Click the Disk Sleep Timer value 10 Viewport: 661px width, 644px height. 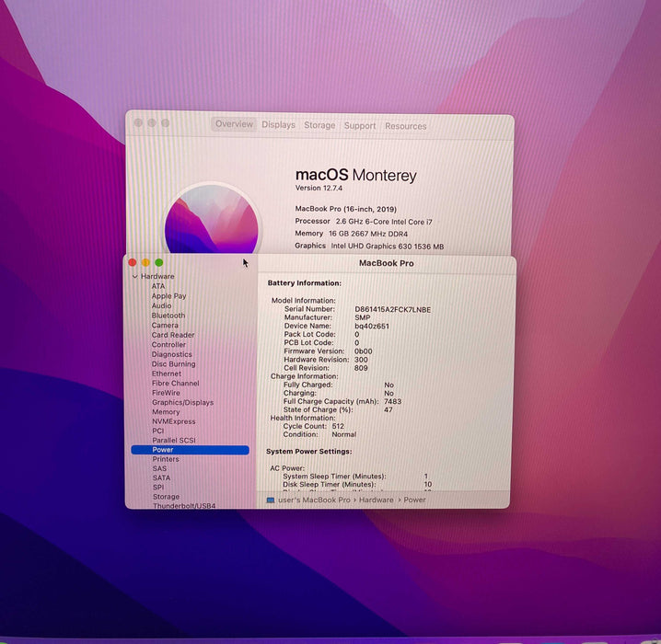point(427,484)
